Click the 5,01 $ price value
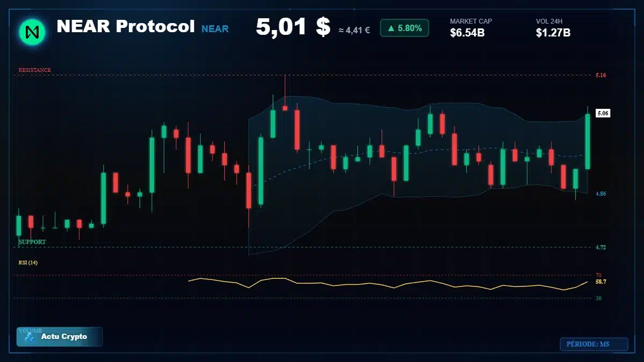Screen dimensions: 644x362 coord(292,27)
